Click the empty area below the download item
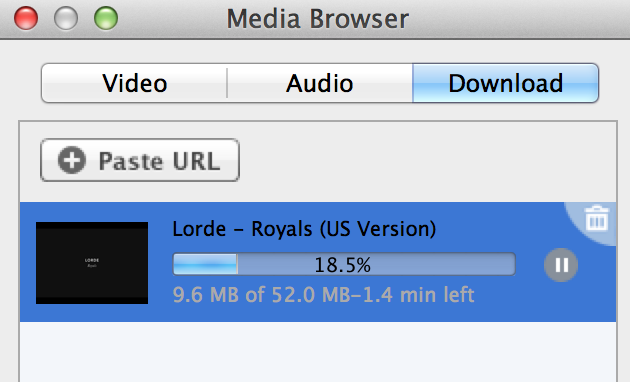Screen dimensions: 630x382 tap(318, 351)
